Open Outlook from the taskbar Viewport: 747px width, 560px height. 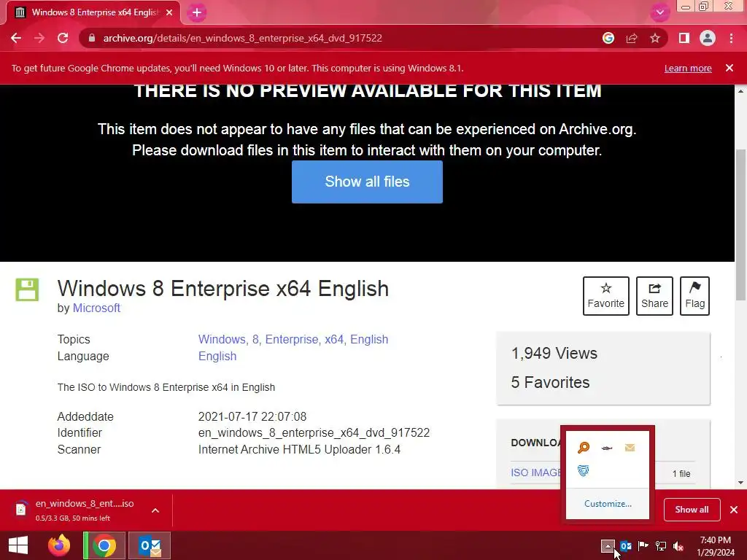point(150,545)
